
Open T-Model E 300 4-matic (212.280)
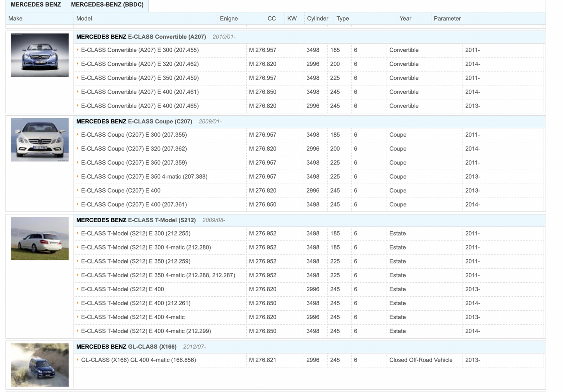(x=146, y=248)
